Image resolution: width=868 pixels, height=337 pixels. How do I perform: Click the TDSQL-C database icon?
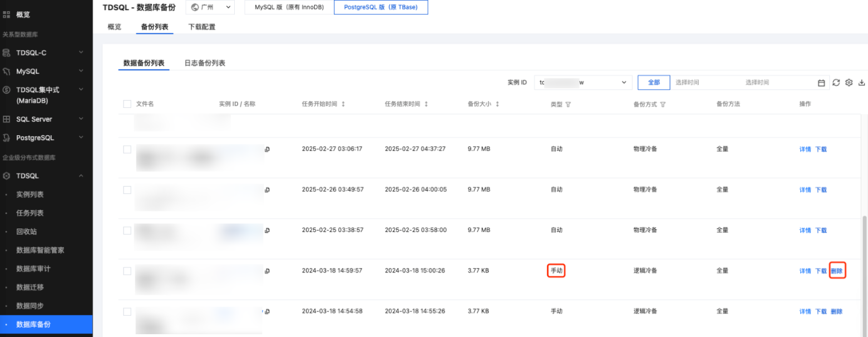tap(7, 52)
